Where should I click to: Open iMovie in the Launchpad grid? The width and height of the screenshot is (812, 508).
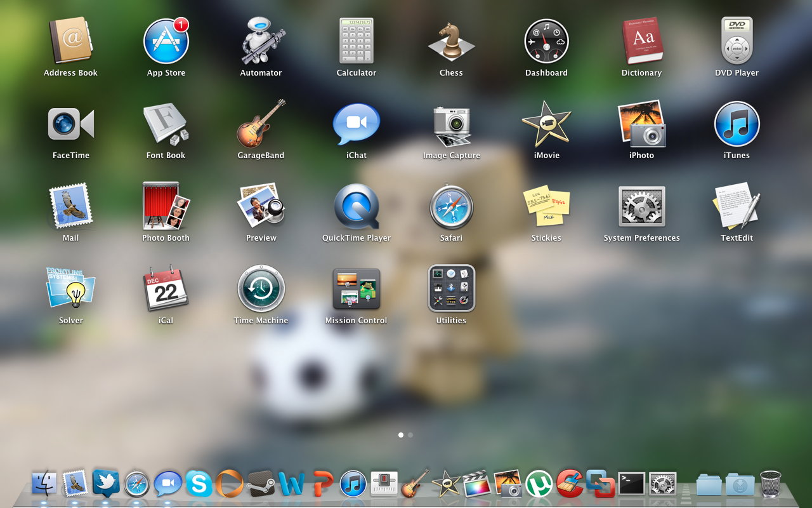(547, 124)
